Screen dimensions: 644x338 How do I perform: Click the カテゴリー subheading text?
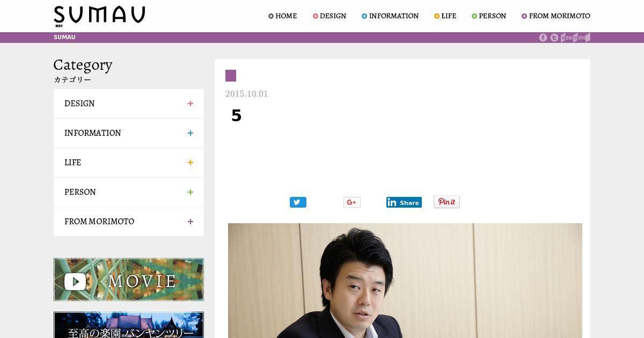click(72, 80)
